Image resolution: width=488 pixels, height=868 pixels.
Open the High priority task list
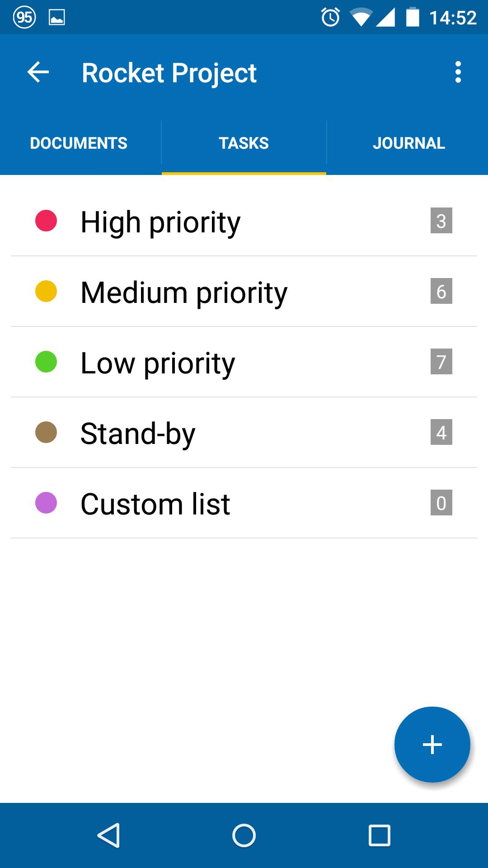pyautogui.click(x=244, y=221)
